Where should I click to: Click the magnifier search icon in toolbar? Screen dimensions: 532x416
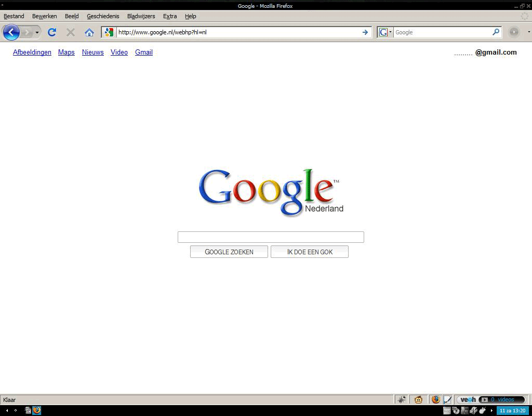[496, 32]
